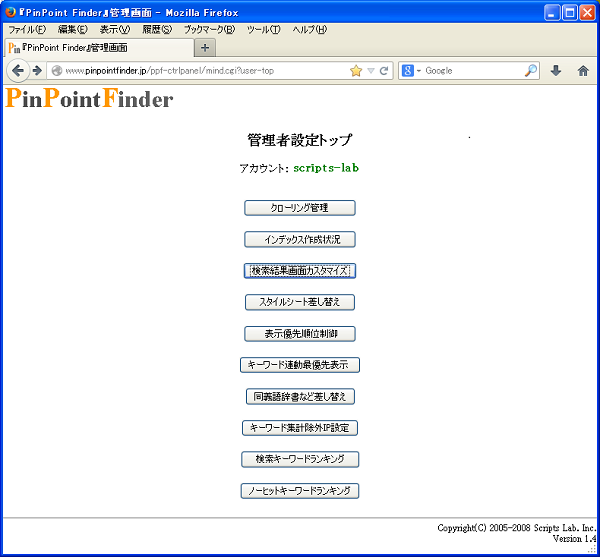
Task: Click the Copyright Scripts Lab. Inc. text
Action: (x=517, y=528)
